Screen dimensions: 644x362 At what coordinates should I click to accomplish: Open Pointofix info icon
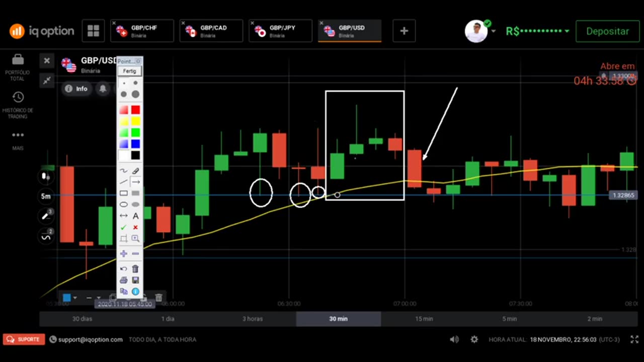coord(135,292)
